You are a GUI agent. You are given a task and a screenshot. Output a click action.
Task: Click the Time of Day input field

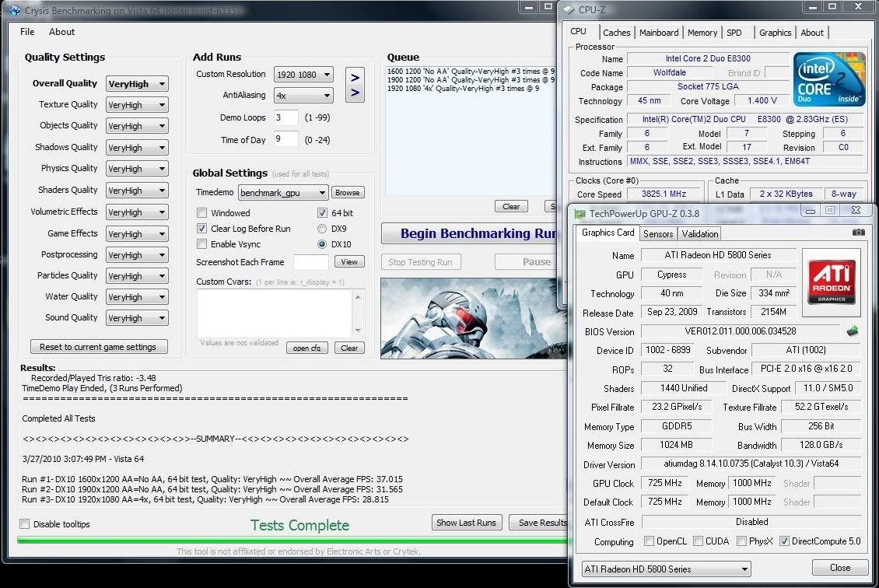286,139
